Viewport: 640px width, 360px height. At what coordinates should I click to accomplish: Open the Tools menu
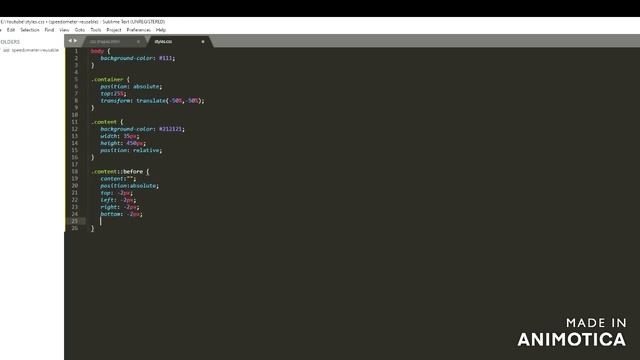click(96, 30)
